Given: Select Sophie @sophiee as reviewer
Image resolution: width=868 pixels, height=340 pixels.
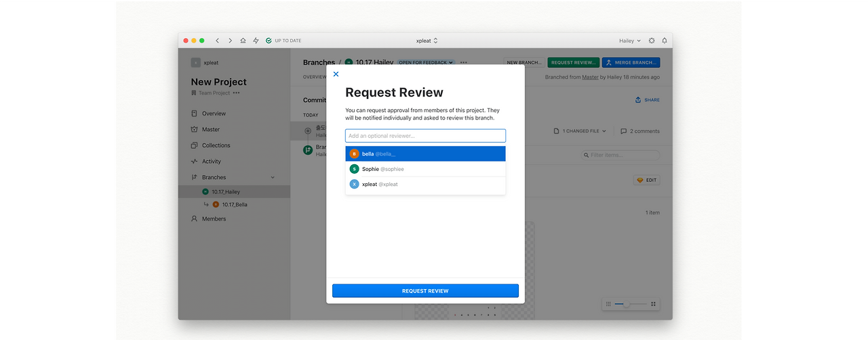Looking at the screenshot, I should pyautogui.click(x=425, y=169).
